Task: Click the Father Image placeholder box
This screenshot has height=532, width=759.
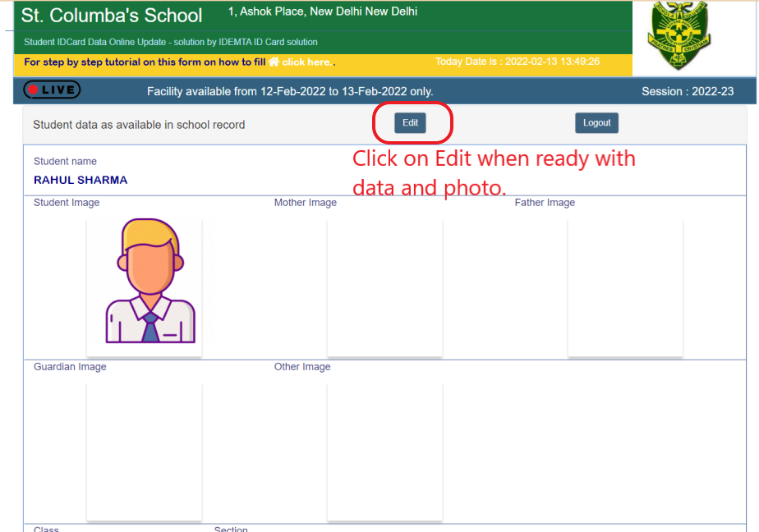Action: (625, 287)
